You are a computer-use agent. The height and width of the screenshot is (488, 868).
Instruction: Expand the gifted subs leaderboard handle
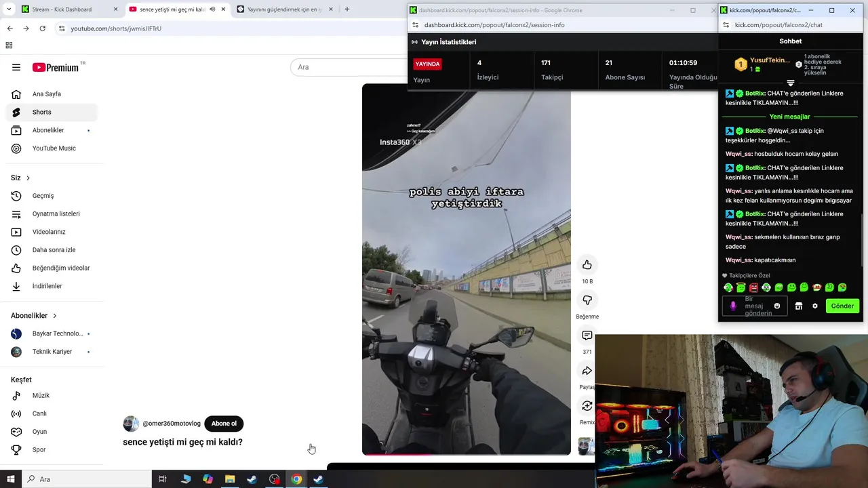click(791, 83)
